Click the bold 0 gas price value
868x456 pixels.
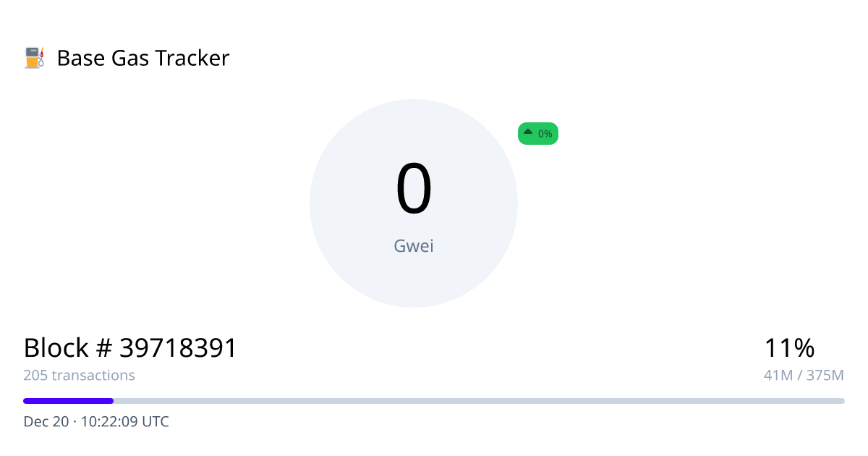point(414,190)
